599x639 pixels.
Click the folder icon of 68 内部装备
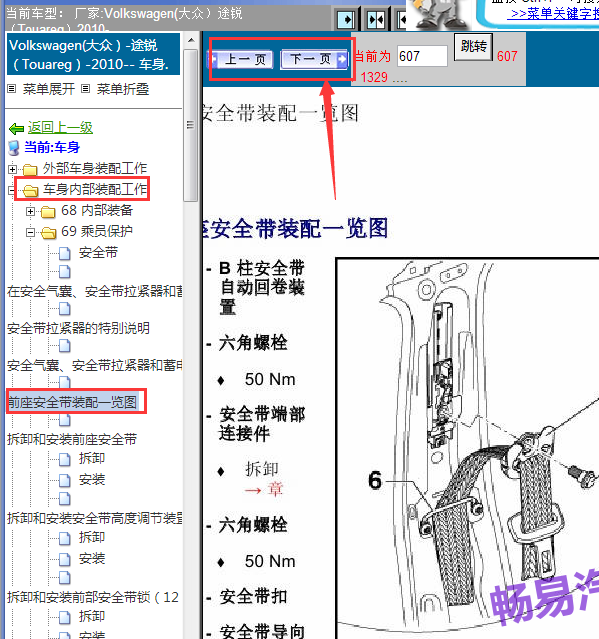(x=48, y=212)
